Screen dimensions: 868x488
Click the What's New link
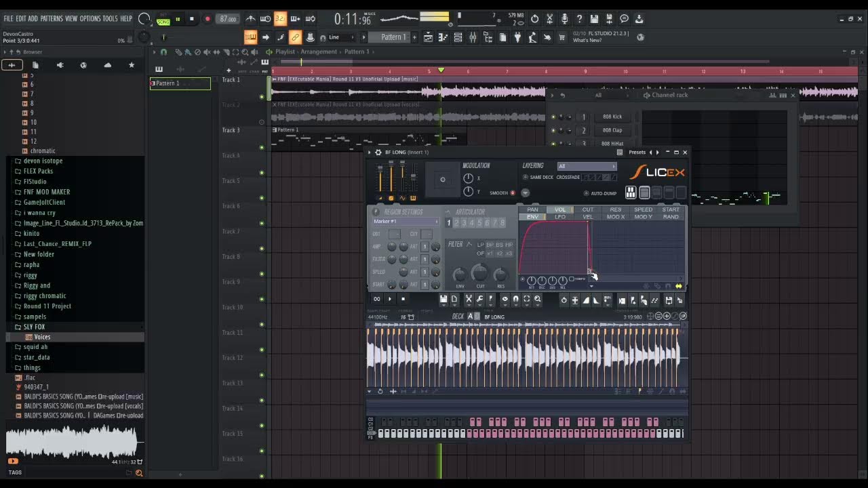pyautogui.click(x=587, y=41)
